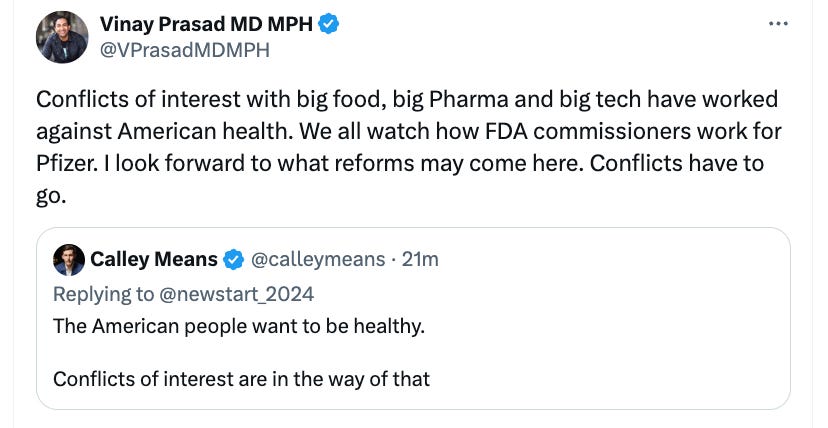
Task: Click the trailing word "go." ending the tweet
Action: point(51,195)
